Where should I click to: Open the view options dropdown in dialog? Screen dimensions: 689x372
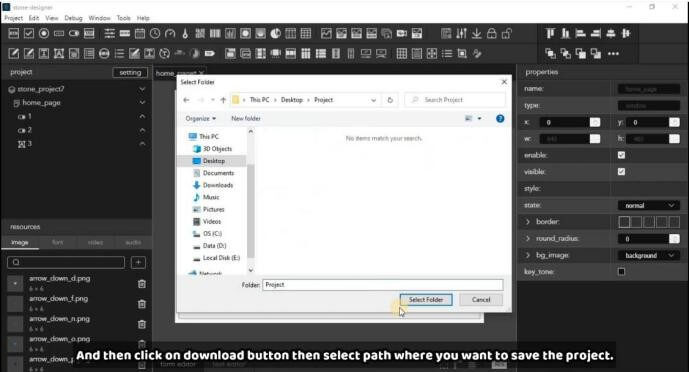(x=479, y=119)
